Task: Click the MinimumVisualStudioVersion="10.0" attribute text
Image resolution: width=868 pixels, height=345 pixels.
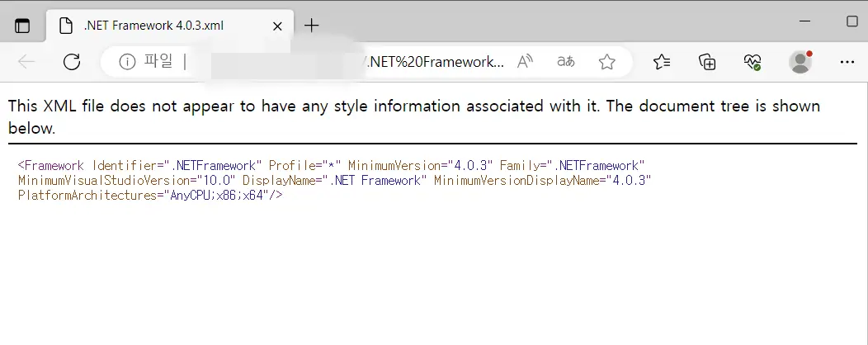Action: pyautogui.click(x=127, y=181)
